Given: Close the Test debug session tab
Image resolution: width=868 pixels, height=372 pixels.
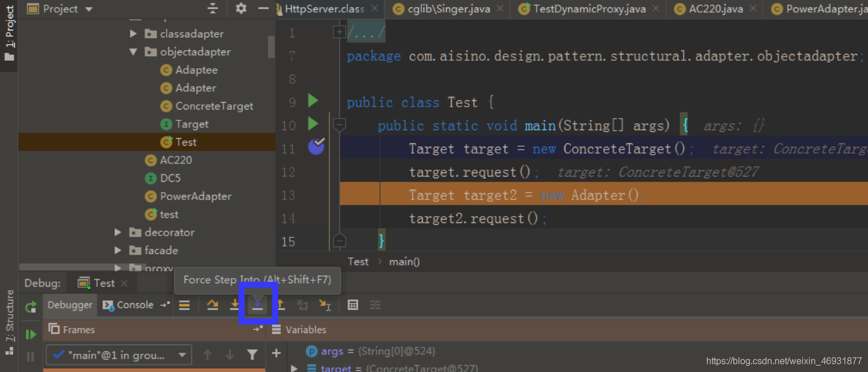Looking at the screenshot, I should tap(124, 283).
